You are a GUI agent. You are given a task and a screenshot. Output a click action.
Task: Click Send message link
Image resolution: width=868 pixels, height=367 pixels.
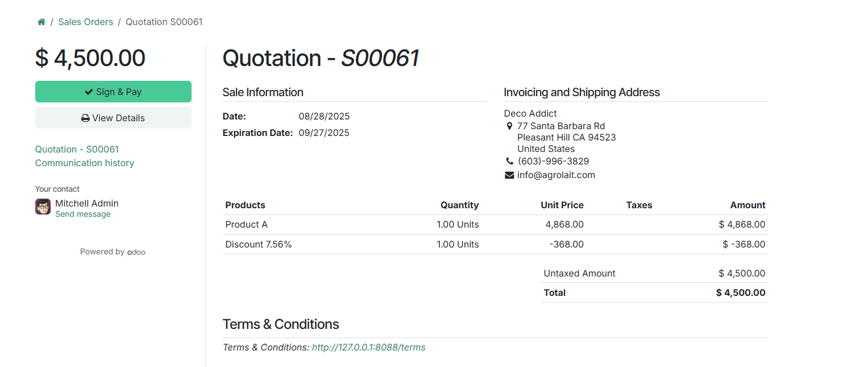point(83,215)
